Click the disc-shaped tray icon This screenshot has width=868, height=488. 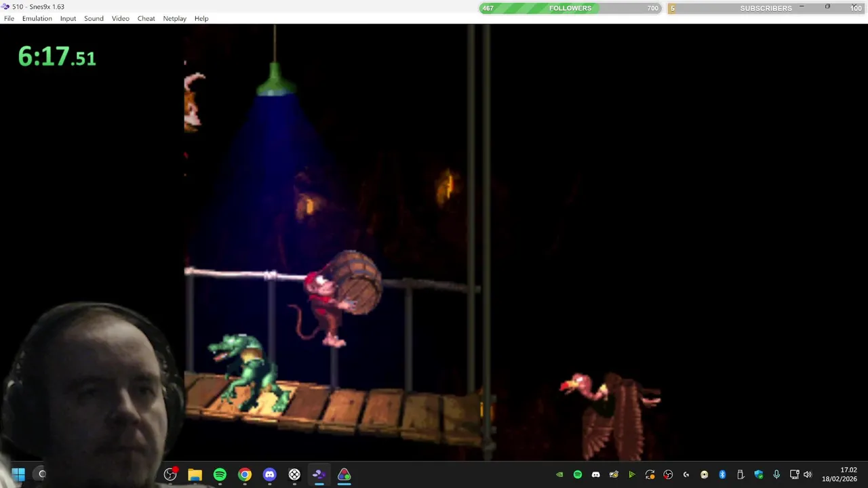tap(705, 474)
